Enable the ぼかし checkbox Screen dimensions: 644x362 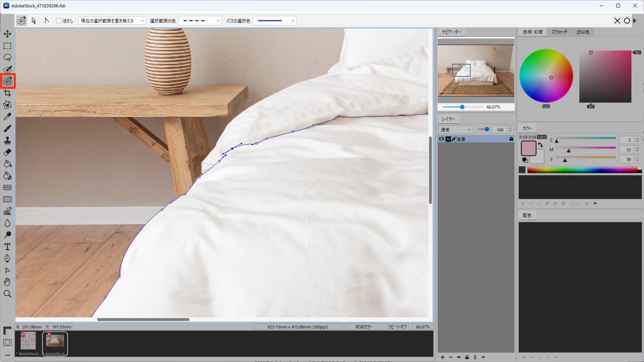click(x=59, y=21)
